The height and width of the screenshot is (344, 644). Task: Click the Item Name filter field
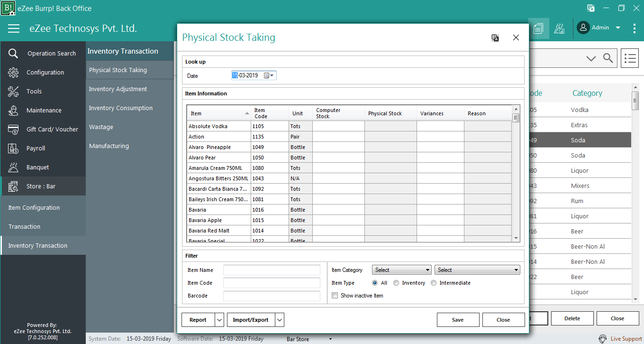click(x=272, y=270)
